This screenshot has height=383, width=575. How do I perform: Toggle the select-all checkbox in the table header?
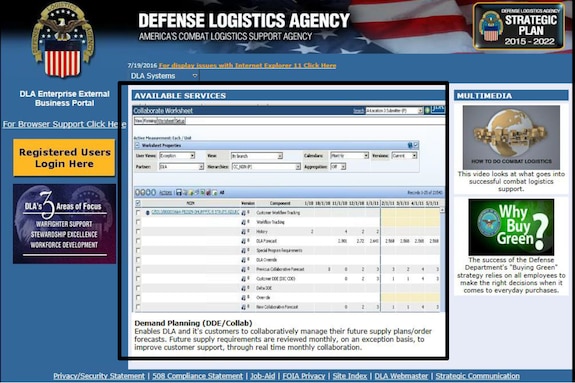(138, 203)
